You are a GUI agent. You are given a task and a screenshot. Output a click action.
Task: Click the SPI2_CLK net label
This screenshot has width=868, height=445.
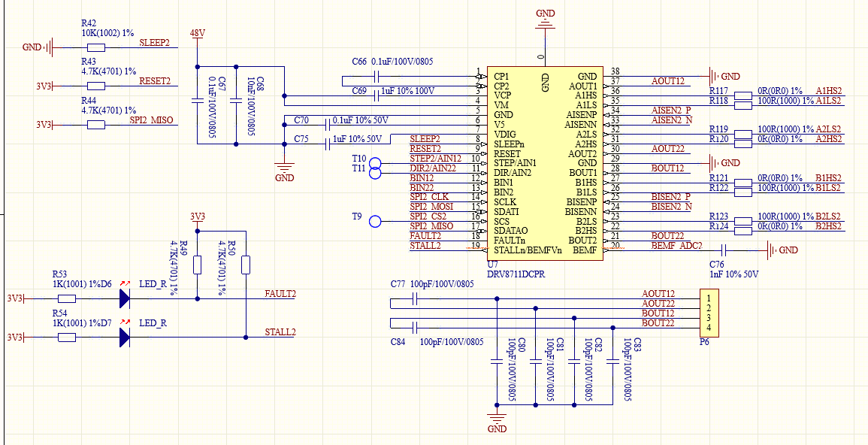click(429, 196)
